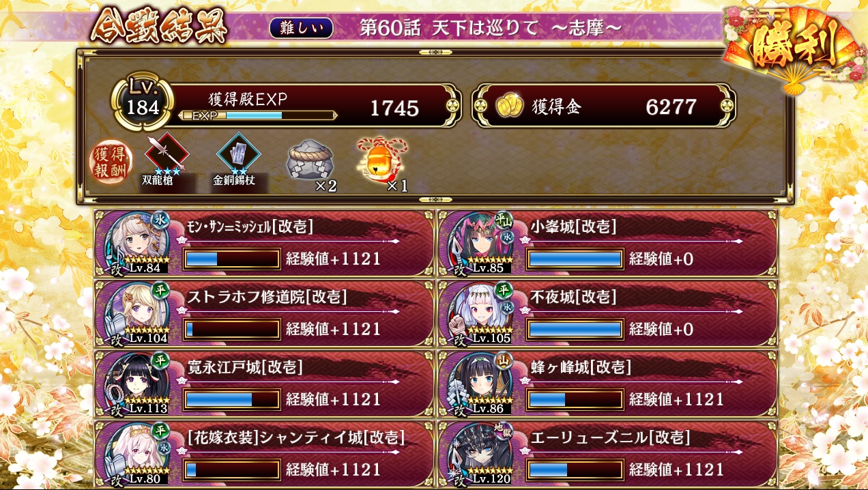Click the 合戦結果 title banner
868x490 pixels.
(x=158, y=27)
